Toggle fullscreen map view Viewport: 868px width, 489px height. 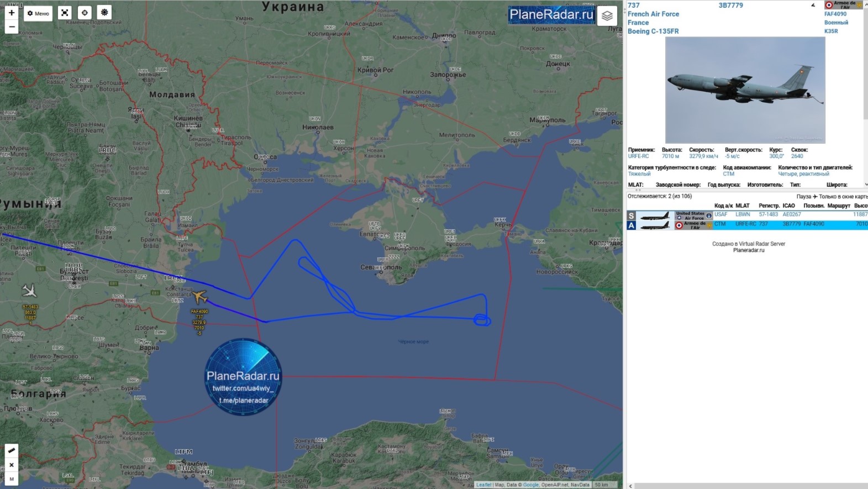[65, 13]
